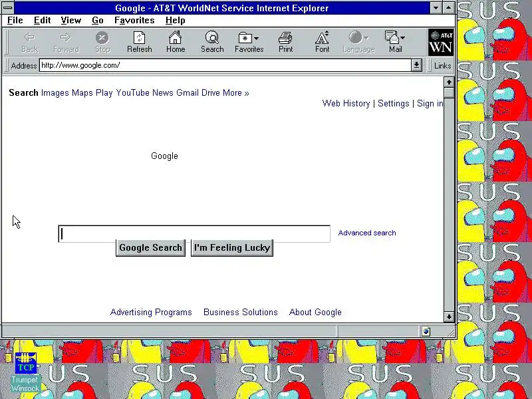Click the I'm Feeling Lucky button
The image size is (532, 399).
232,247
